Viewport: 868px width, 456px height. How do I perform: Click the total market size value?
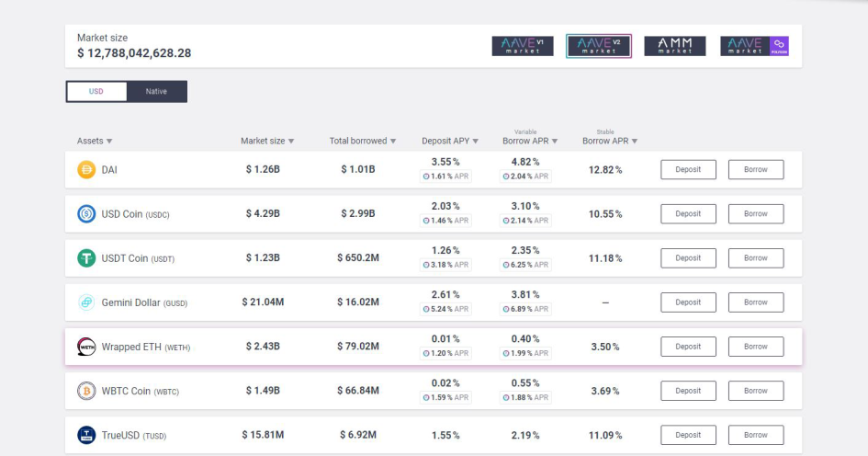tap(134, 53)
